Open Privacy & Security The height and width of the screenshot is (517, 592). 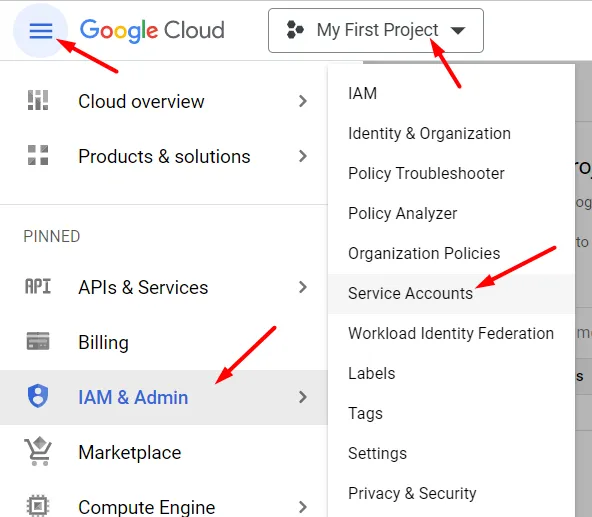451,494
